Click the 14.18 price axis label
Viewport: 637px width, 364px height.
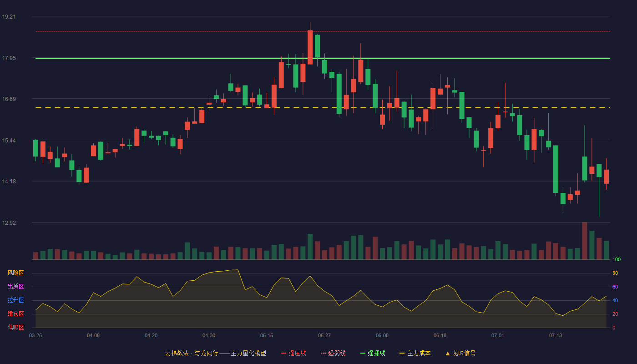[9, 182]
